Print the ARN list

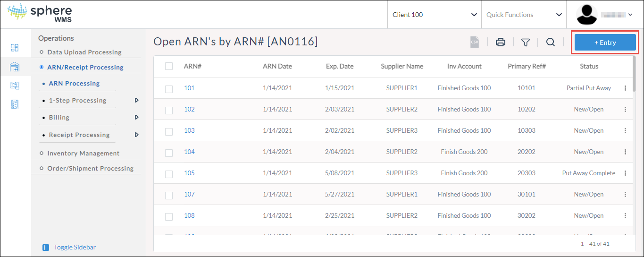501,42
